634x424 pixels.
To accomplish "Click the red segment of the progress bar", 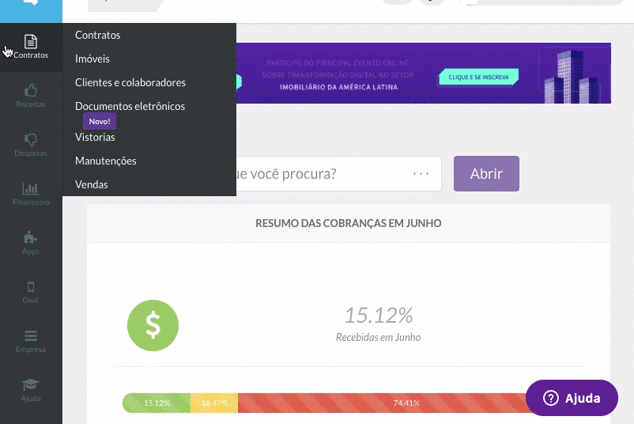I will [x=400, y=403].
